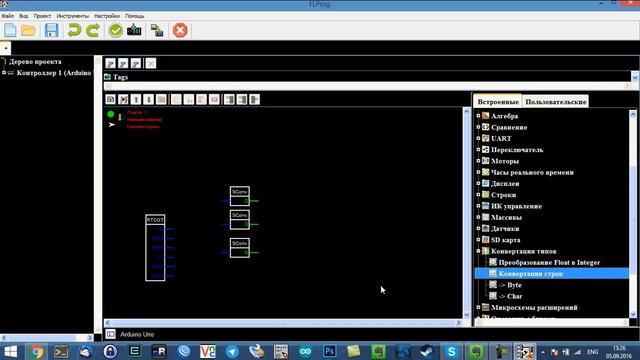Select the -> Char conversion block
This screenshot has width=640, height=360.
click(511, 296)
